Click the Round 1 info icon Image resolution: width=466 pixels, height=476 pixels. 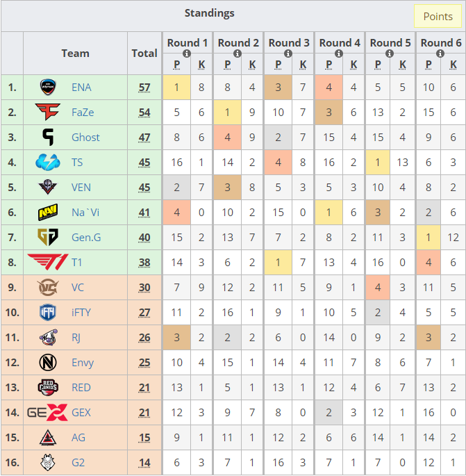click(x=187, y=54)
